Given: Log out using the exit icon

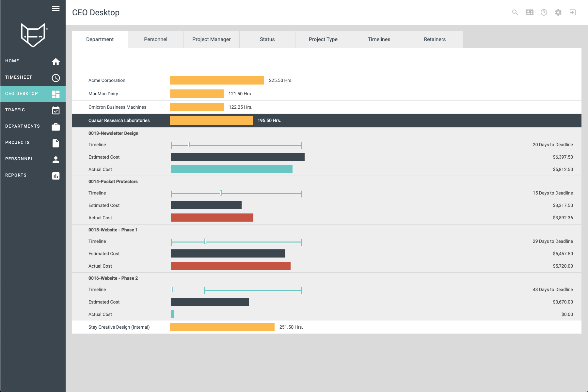Looking at the screenshot, I should [x=573, y=12].
